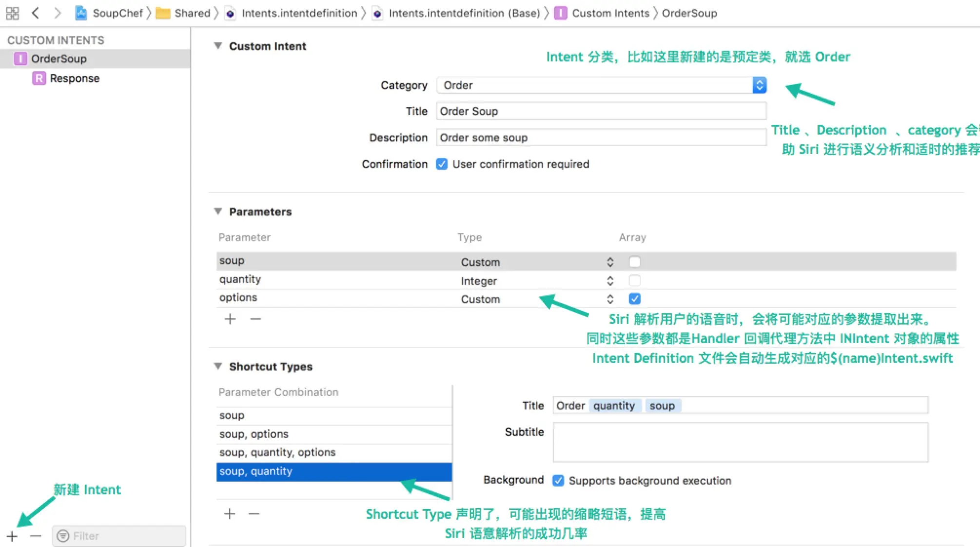Toggle User confirmation required checkbox
The image size is (980, 547).
(x=442, y=164)
